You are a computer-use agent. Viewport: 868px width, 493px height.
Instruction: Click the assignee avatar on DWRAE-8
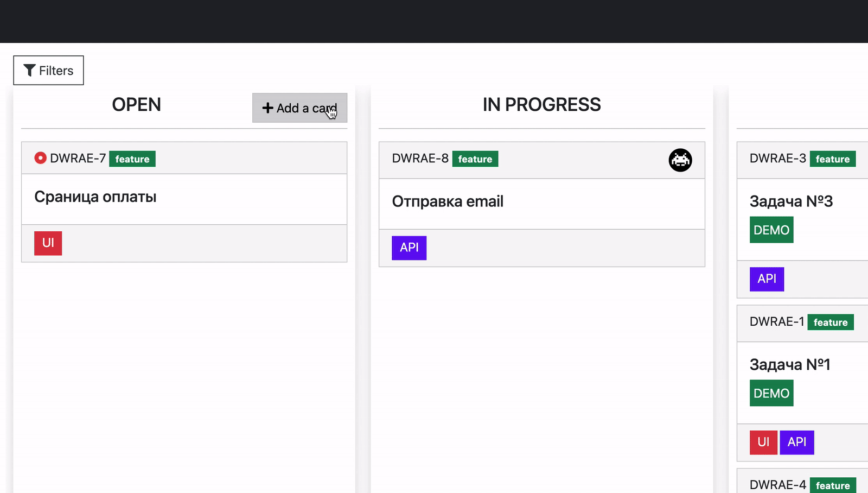pyautogui.click(x=680, y=160)
